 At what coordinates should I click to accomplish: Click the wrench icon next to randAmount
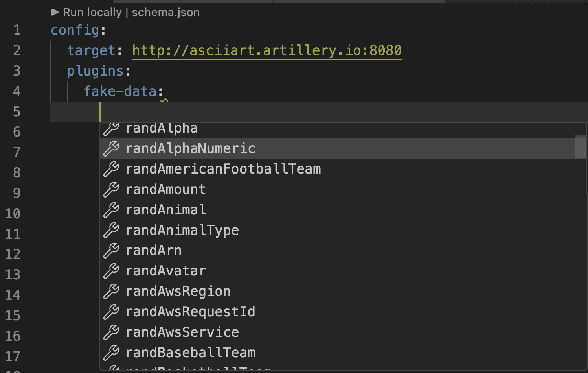tap(111, 189)
